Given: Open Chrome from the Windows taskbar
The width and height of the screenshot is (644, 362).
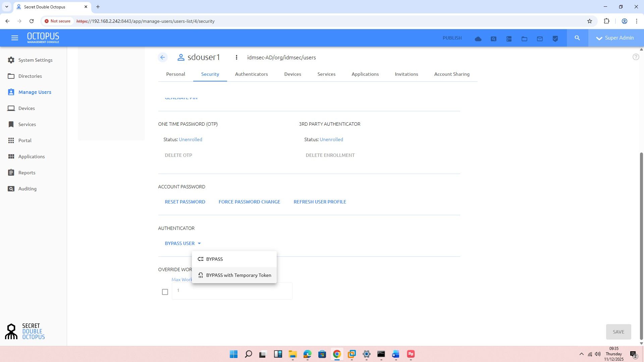Looking at the screenshot, I should (337, 354).
